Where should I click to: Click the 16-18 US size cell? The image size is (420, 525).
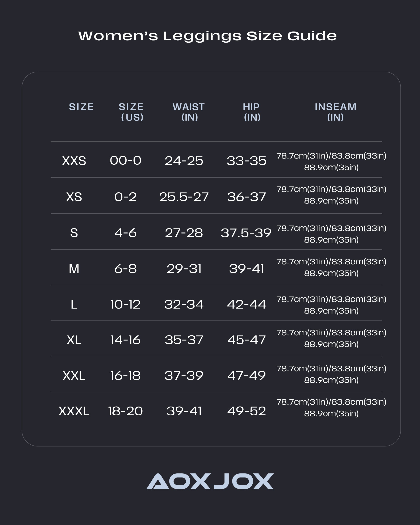126,375
